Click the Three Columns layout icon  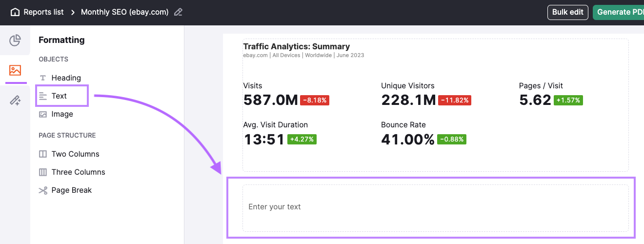(x=43, y=172)
